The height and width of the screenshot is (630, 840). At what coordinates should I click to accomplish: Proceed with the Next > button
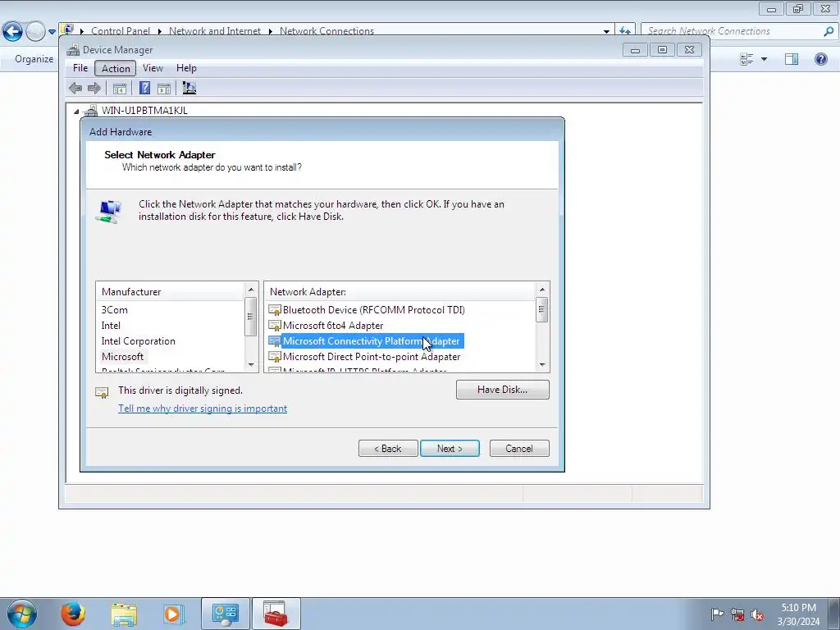(450, 449)
